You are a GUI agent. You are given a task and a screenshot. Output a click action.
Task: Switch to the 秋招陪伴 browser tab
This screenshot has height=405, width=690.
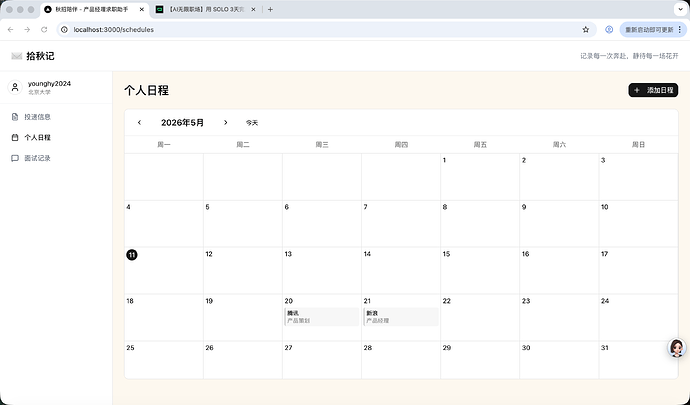point(94,9)
